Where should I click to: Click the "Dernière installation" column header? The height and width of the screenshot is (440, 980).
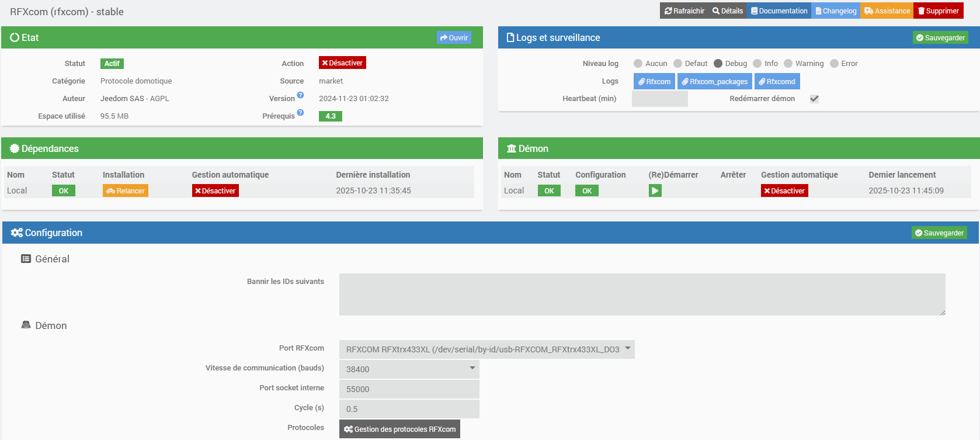click(373, 175)
